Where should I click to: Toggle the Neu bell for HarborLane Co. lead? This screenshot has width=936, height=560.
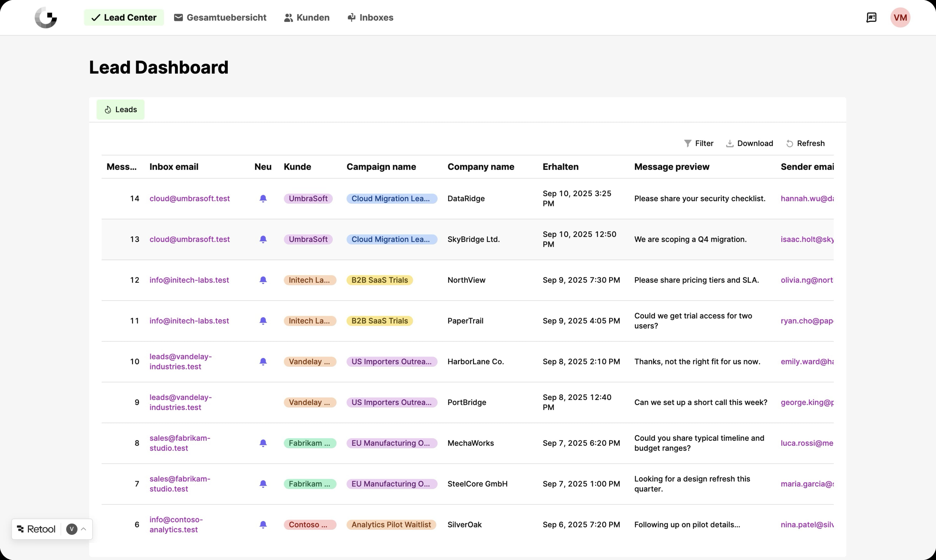pos(263,361)
